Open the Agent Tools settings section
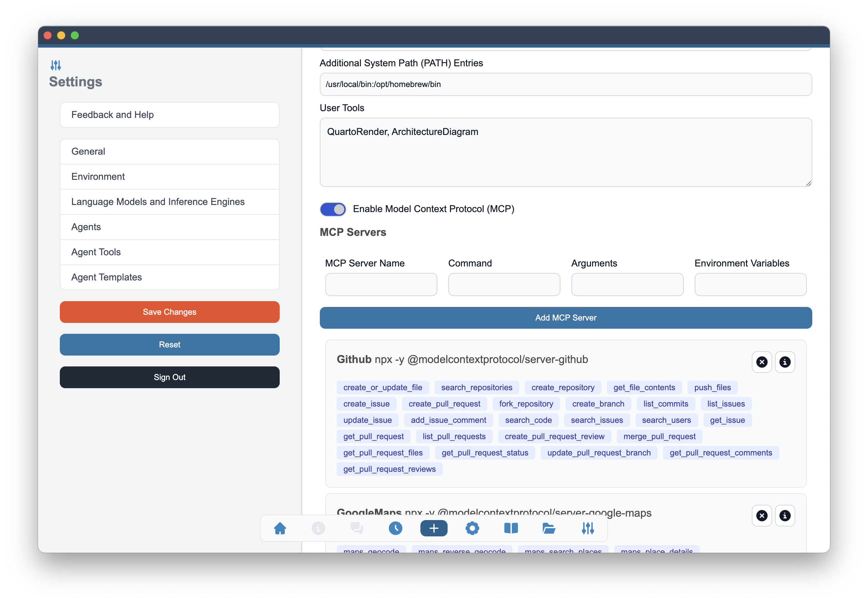Screen dimensions: 868x603 pyautogui.click(x=170, y=252)
